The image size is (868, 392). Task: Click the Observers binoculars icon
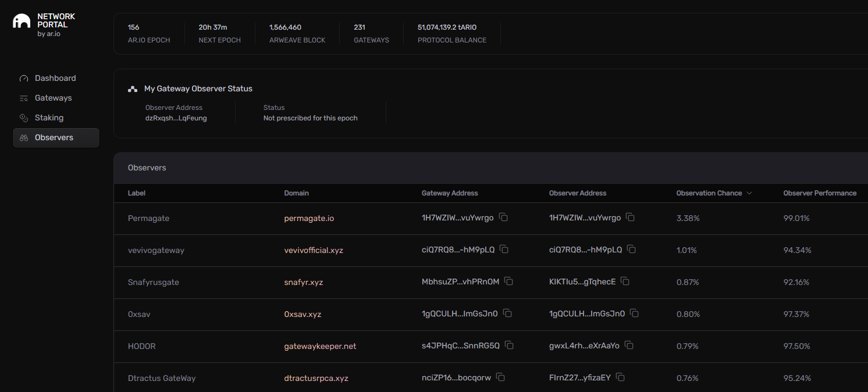click(x=24, y=138)
